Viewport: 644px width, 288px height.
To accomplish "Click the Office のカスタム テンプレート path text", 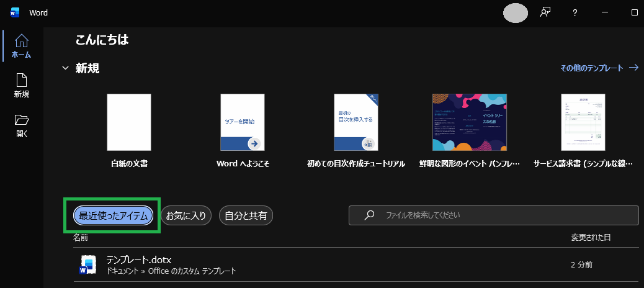I will pyautogui.click(x=192, y=271).
